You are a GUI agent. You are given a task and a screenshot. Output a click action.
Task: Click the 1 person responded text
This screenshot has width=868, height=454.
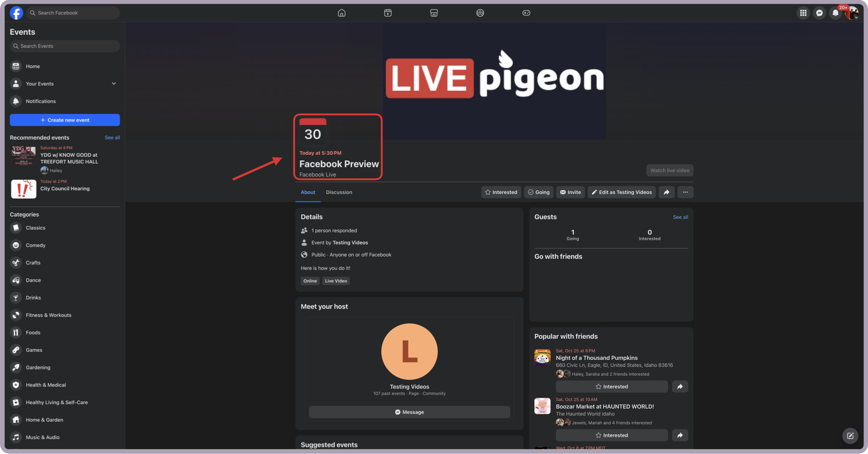[334, 231]
